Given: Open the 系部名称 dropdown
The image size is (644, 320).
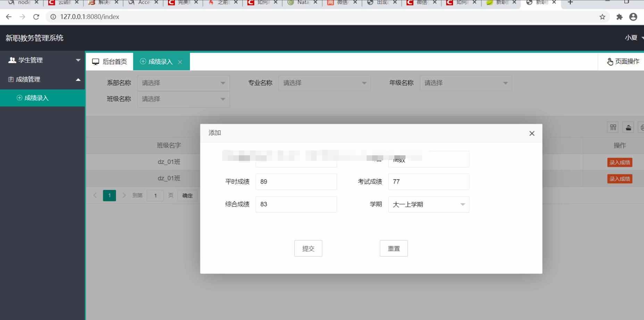Looking at the screenshot, I should pyautogui.click(x=183, y=83).
